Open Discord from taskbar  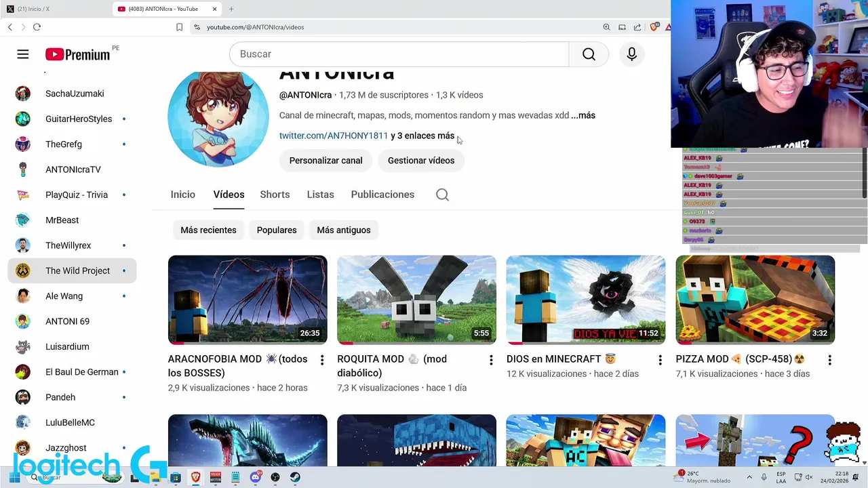click(256, 477)
